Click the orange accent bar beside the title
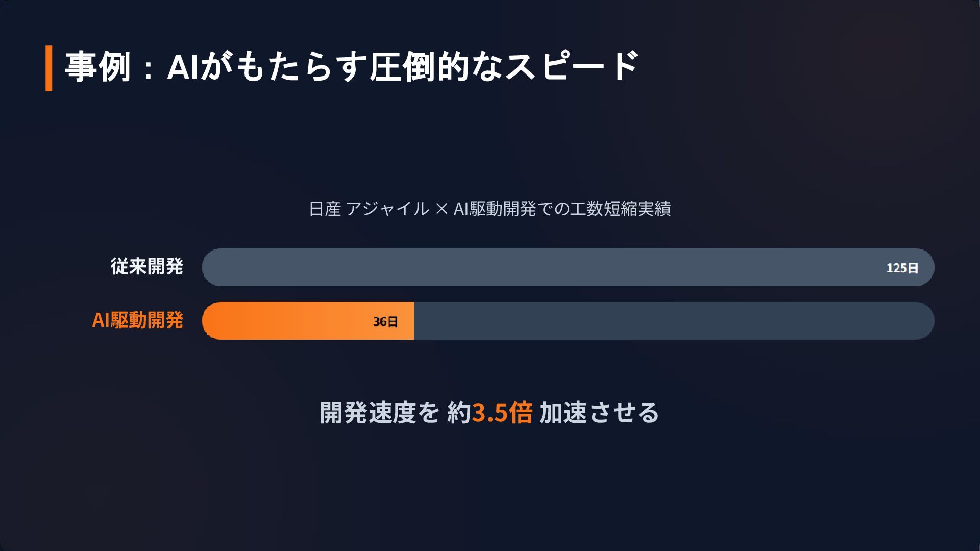Screen dimensions: 980x551 click(49, 68)
